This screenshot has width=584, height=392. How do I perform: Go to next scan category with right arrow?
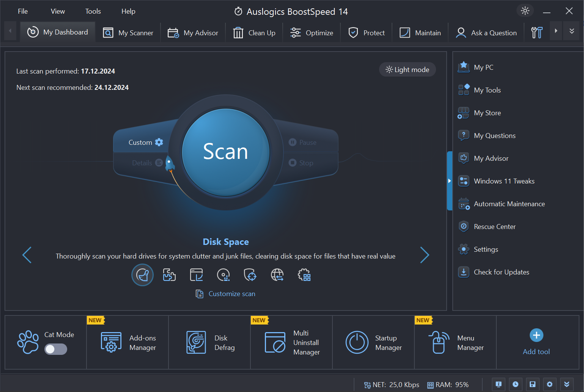425,255
